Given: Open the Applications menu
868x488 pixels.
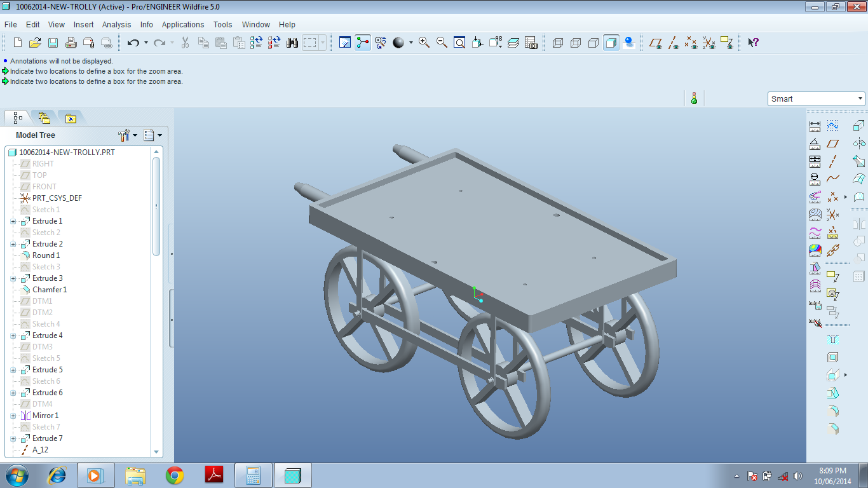Looking at the screenshot, I should coord(183,24).
